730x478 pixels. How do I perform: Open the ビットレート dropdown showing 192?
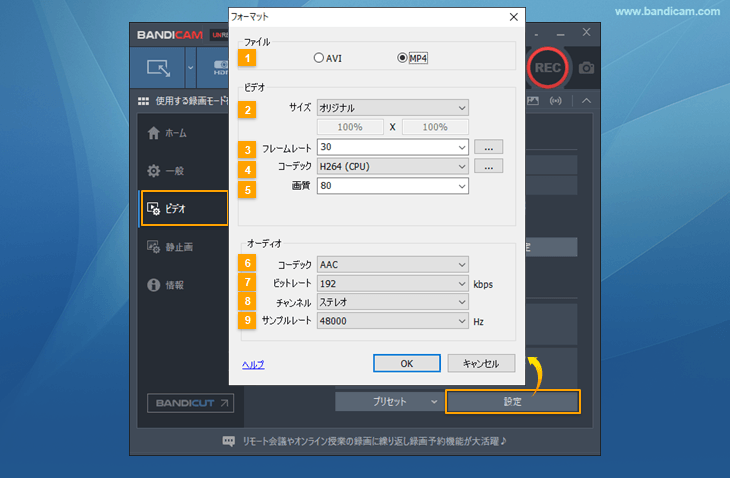point(392,283)
